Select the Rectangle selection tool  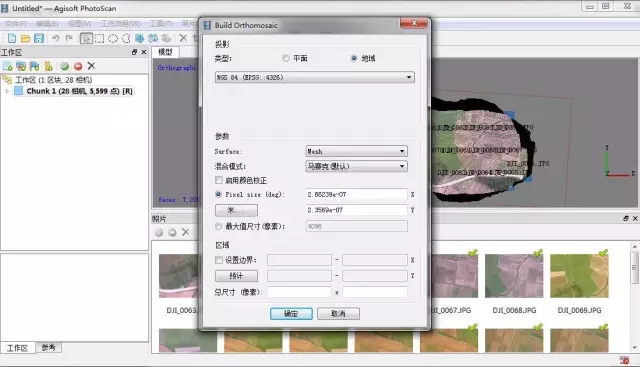pyautogui.click(x=99, y=38)
